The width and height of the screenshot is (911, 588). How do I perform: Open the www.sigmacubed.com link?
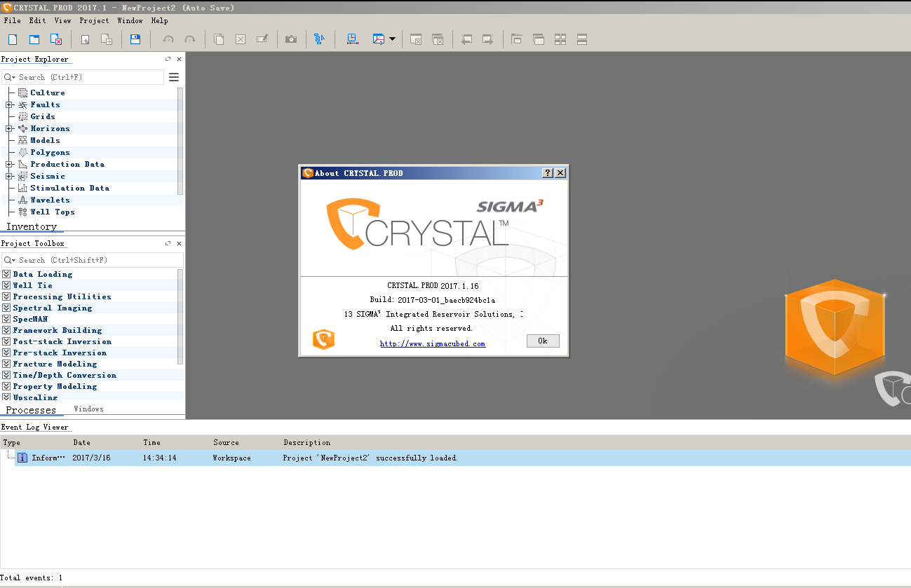pyautogui.click(x=433, y=343)
